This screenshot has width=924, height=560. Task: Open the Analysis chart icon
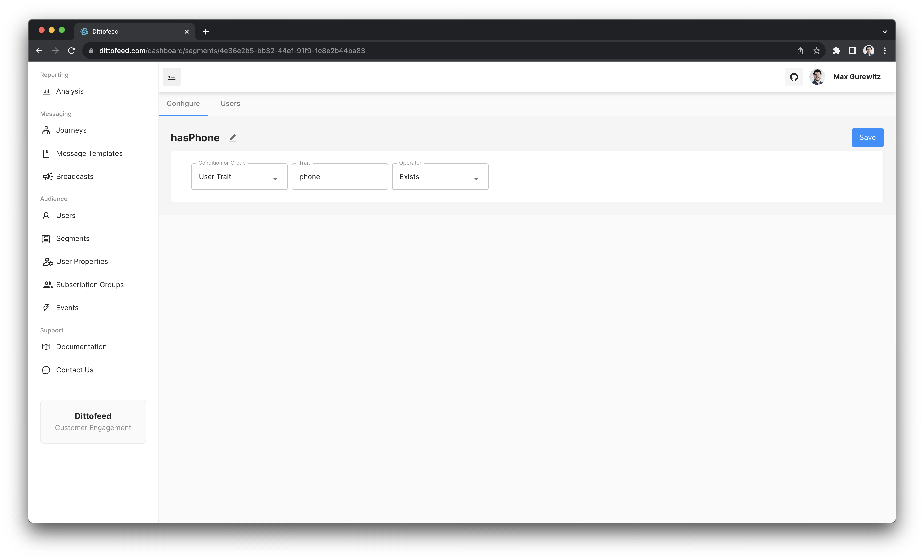(x=46, y=91)
